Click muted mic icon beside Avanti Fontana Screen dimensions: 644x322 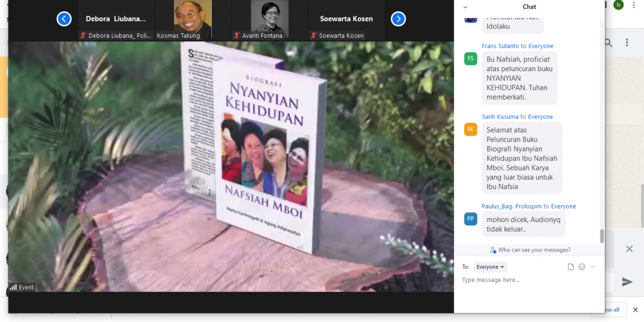click(237, 36)
